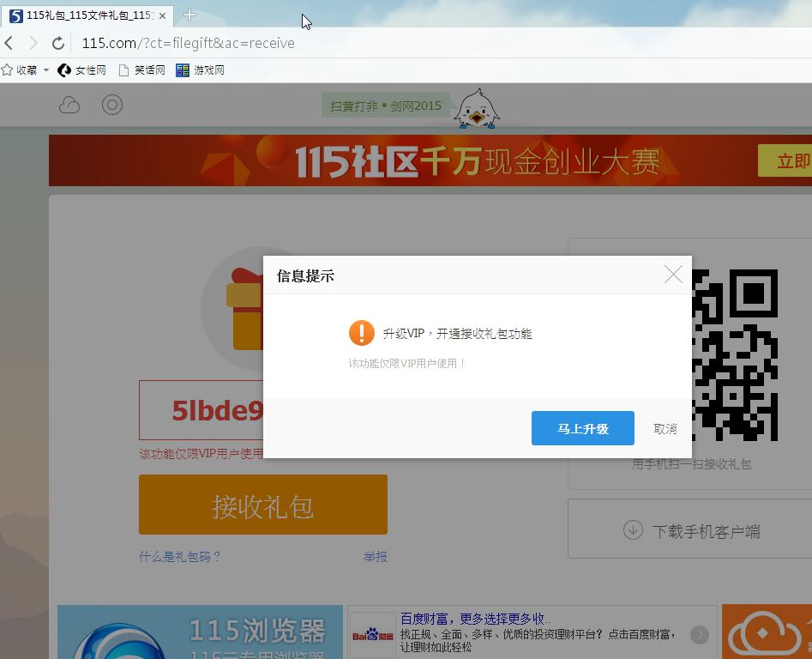
Task: Reload the page with refresh icon
Action: point(58,43)
